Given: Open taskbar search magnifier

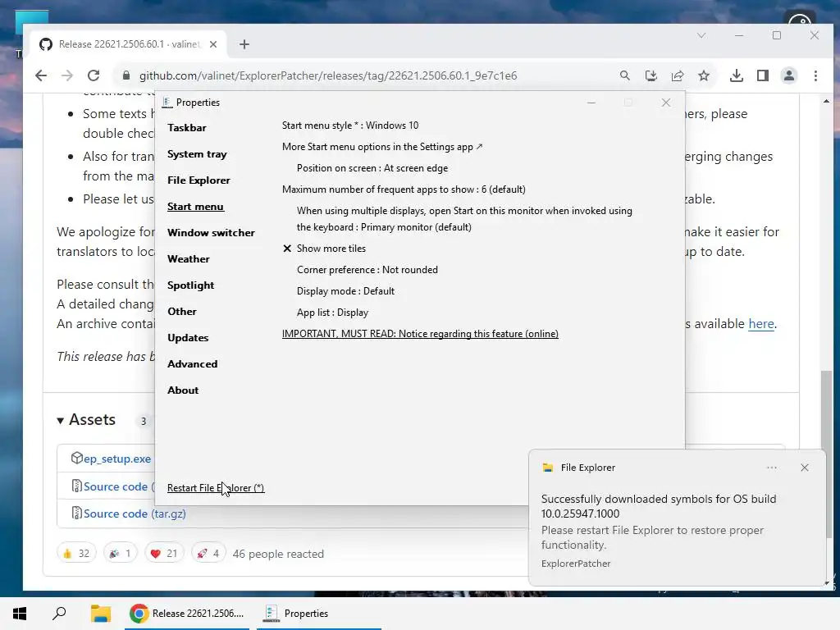Looking at the screenshot, I should pyautogui.click(x=59, y=614).
